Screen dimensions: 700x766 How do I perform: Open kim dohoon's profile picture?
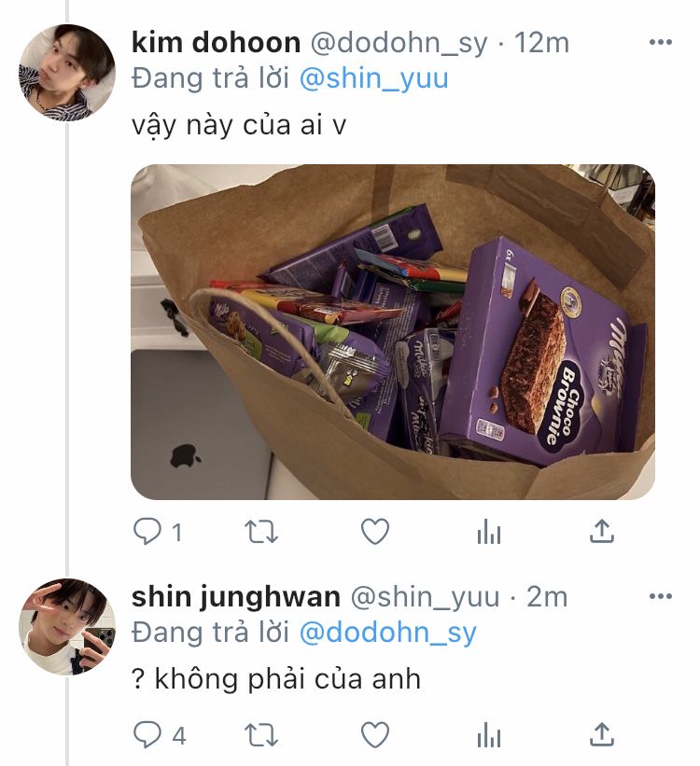(x=67, y=72)
